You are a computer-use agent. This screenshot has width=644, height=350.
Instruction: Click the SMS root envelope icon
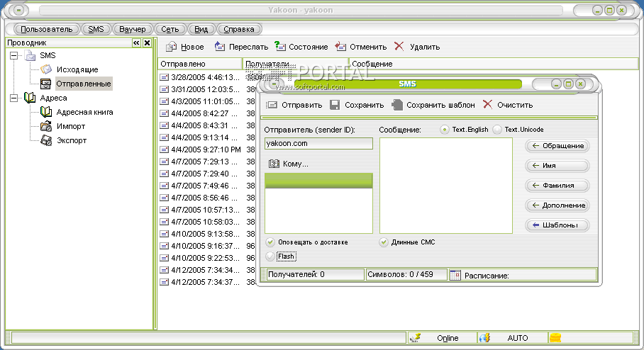coord(30,55)
